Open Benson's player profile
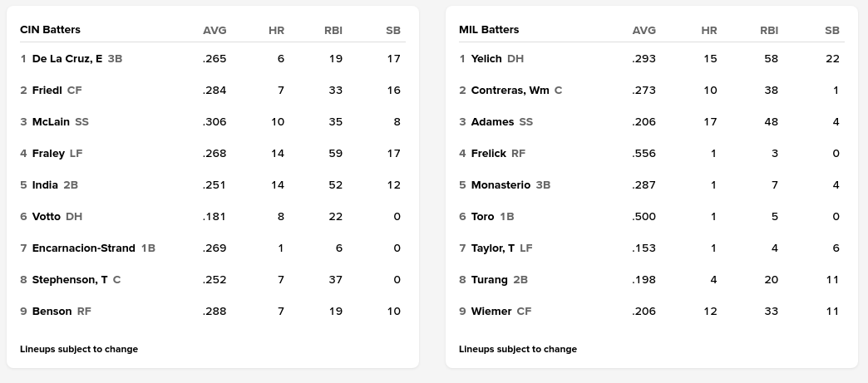The height and width of the screenshot is (383, 868). [52, 312]
